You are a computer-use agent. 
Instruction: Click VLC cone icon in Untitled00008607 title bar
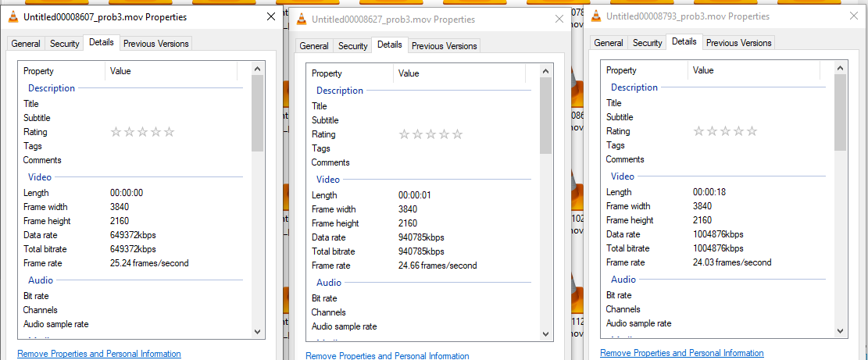click(13, 17)
